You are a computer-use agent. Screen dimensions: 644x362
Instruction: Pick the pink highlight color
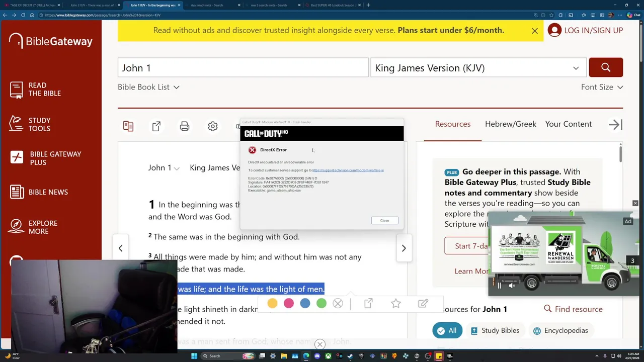[x=289, y=303]
